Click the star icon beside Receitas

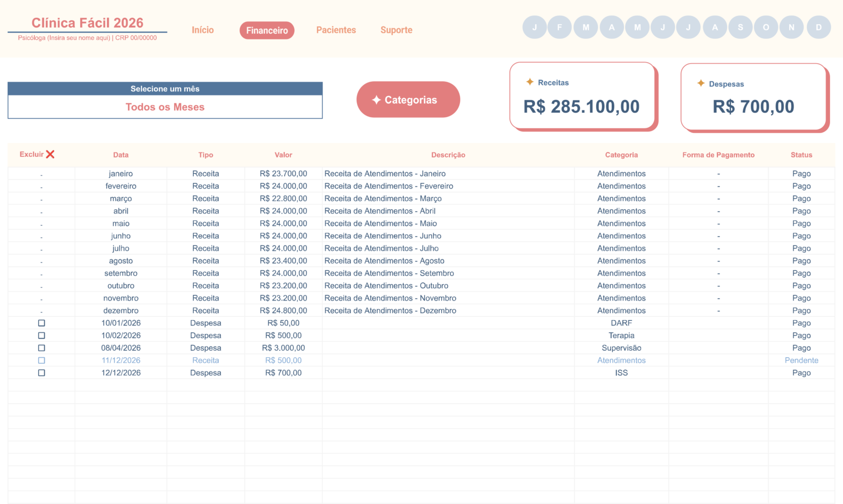tap(530, 82)
